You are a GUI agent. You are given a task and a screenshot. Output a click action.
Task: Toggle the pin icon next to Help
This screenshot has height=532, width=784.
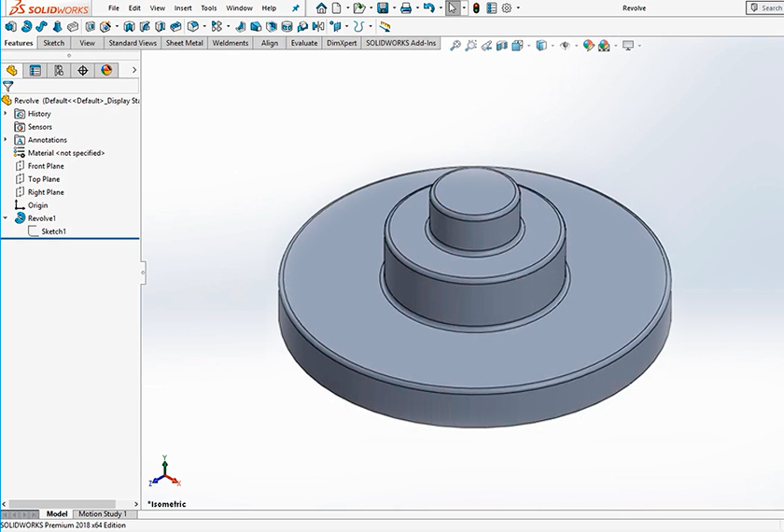click(x=296, y=8)
